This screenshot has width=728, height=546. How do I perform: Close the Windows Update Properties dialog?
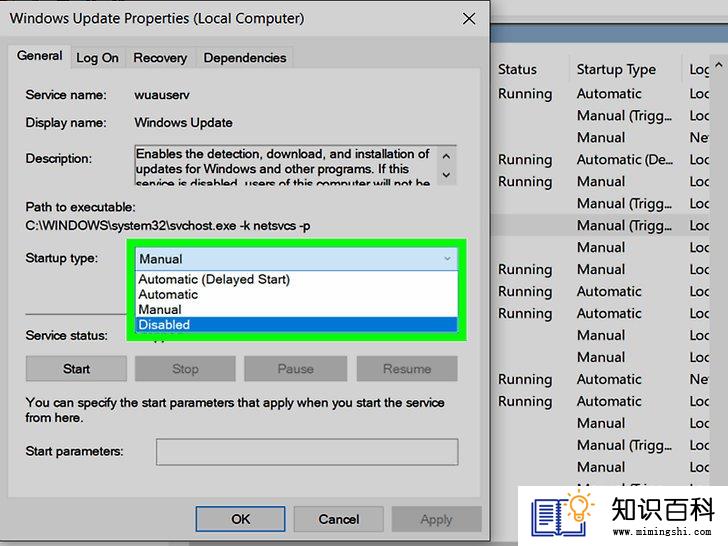[x=469, y=19]
